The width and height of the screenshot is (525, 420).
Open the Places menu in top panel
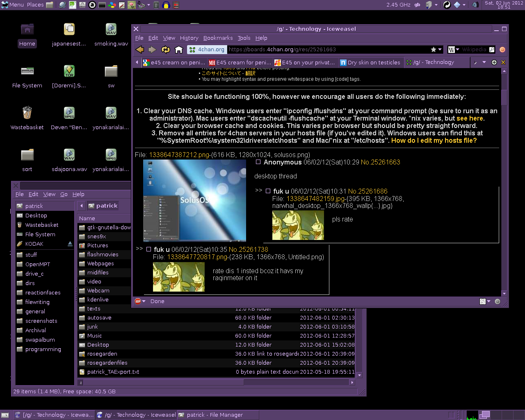(35, 5)
